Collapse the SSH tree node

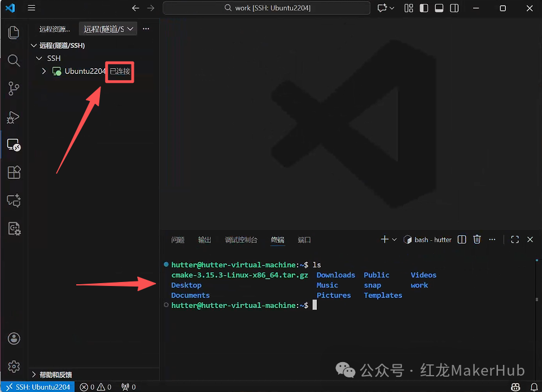click(x=39, y=58)
